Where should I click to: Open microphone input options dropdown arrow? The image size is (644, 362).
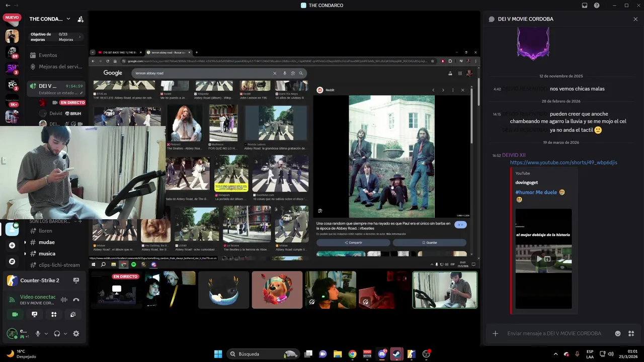tap(46, 333)
